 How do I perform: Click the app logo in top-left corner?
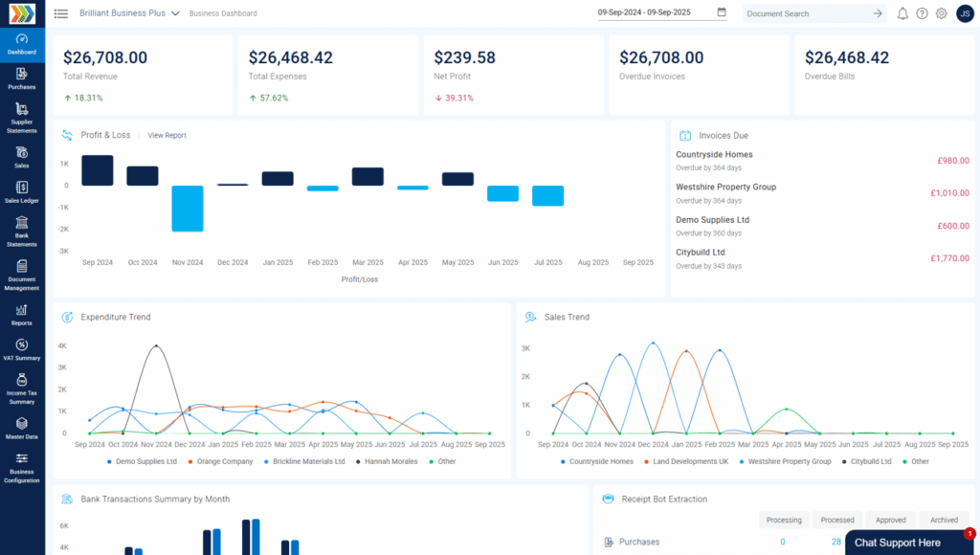point(22,13)
